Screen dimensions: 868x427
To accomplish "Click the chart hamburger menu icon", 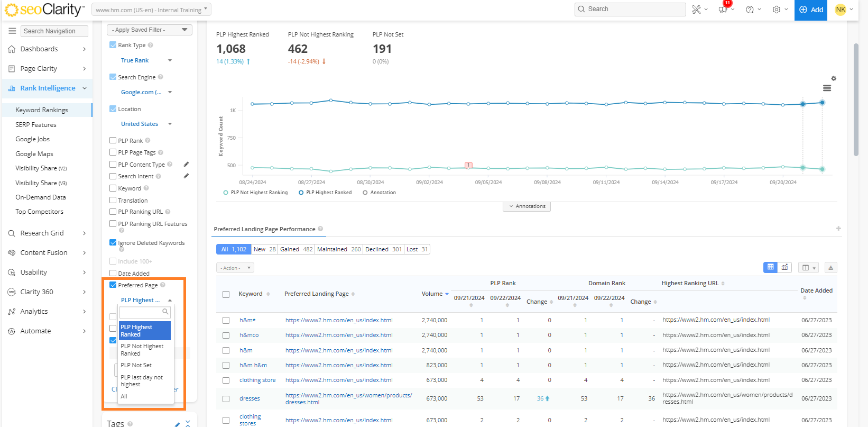I will (827, 88).
